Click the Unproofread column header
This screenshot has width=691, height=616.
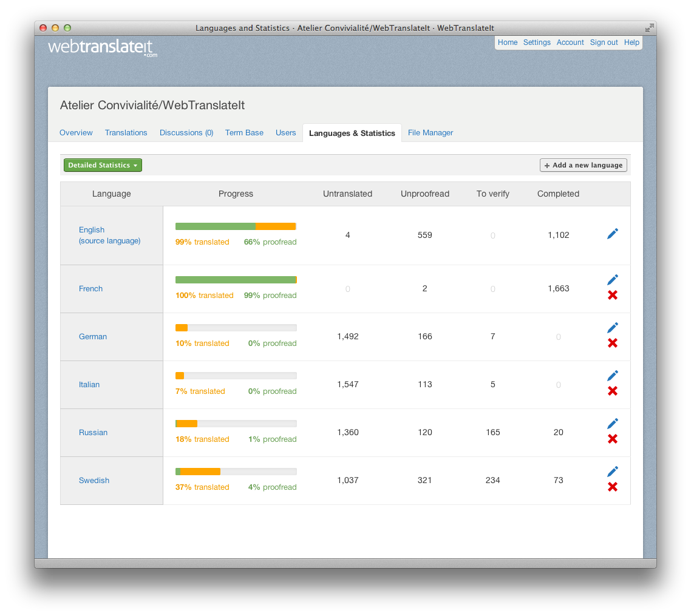(x=425, y=194)
